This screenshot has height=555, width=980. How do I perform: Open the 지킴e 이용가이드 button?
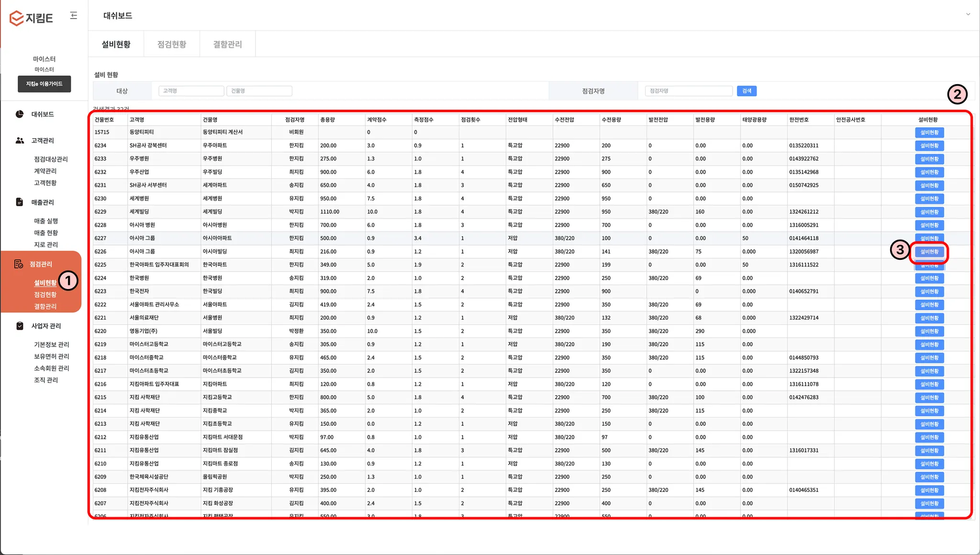pyautogui.click(x=45, y=84)
